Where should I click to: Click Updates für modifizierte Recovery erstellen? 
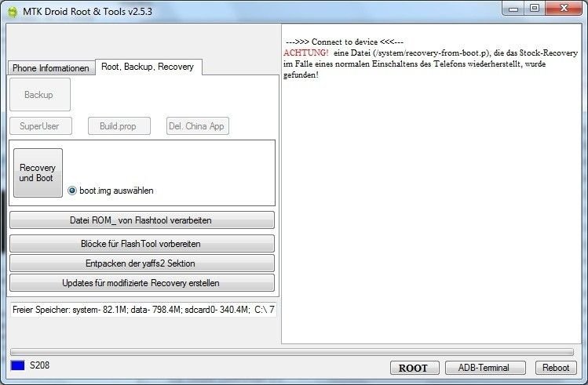[142, 283]
